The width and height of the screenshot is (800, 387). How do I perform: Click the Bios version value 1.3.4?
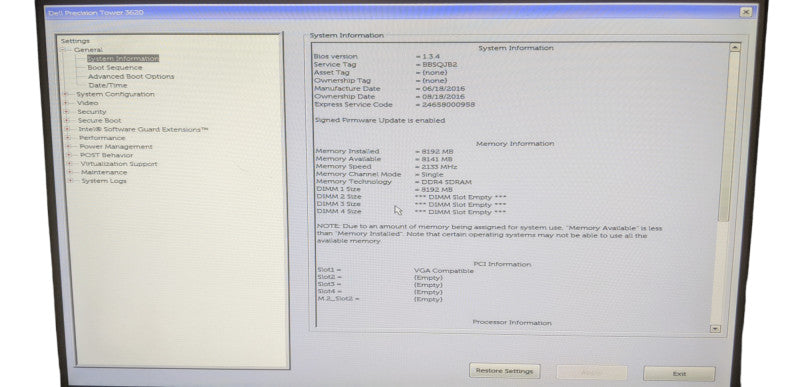click(431, 57)
